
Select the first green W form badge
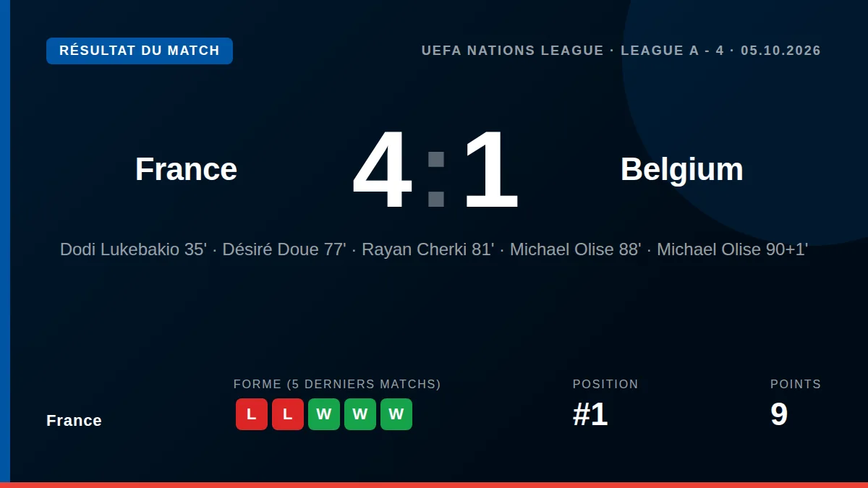coord(324,414)
